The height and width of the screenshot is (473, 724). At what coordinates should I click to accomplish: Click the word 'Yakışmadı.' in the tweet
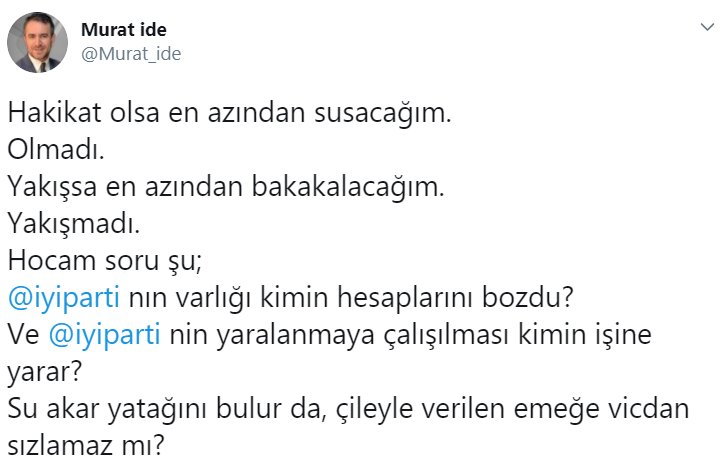(73, 224)
